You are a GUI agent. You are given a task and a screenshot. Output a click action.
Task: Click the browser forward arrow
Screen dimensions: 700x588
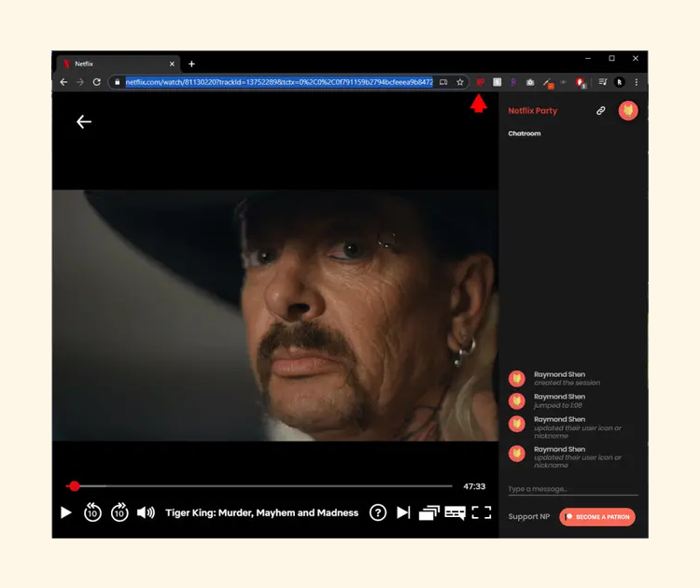click(x=80, y=82)
